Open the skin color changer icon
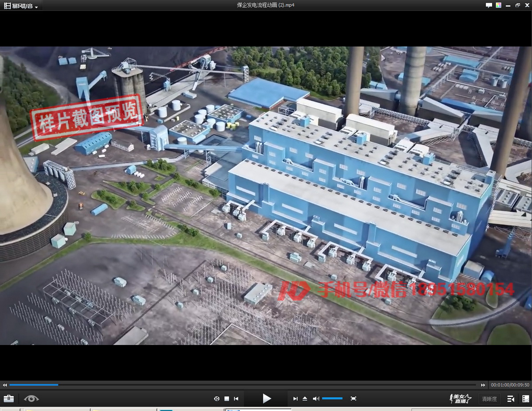 click(x=499, y=5)
